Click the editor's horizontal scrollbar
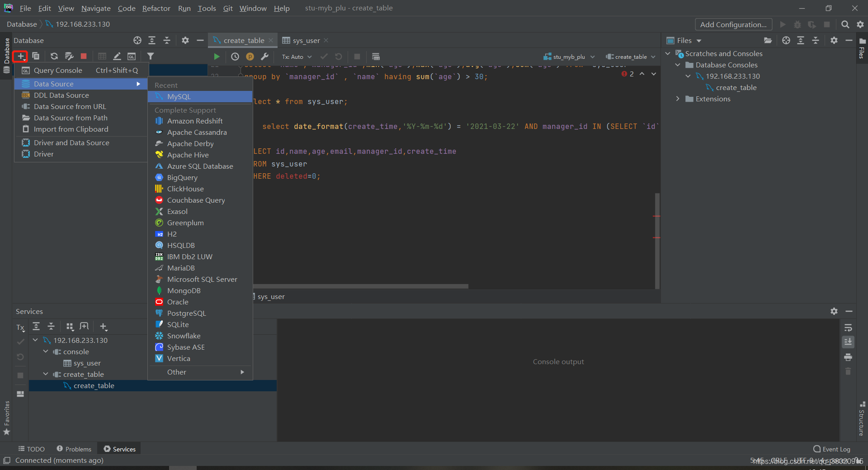 360,286
